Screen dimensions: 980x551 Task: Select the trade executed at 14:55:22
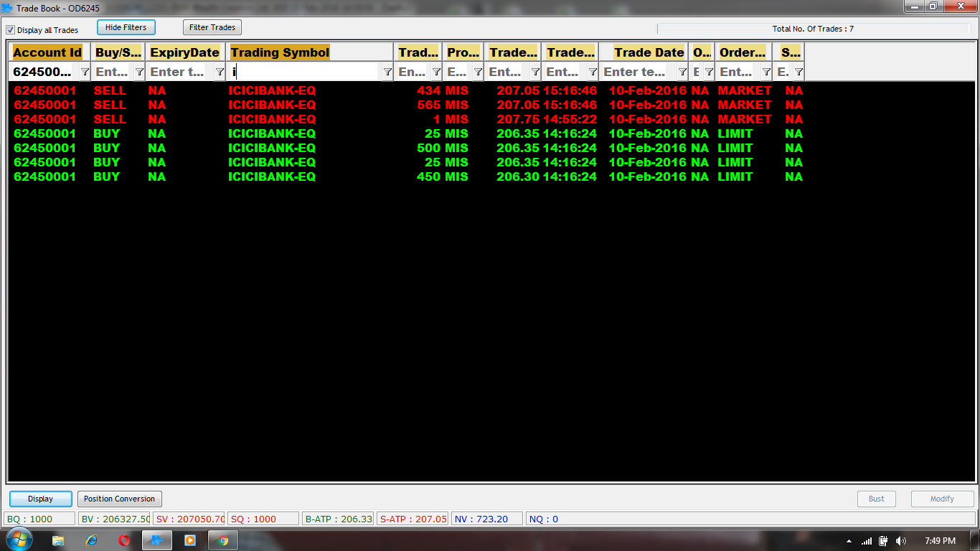(x=405, y=119)
